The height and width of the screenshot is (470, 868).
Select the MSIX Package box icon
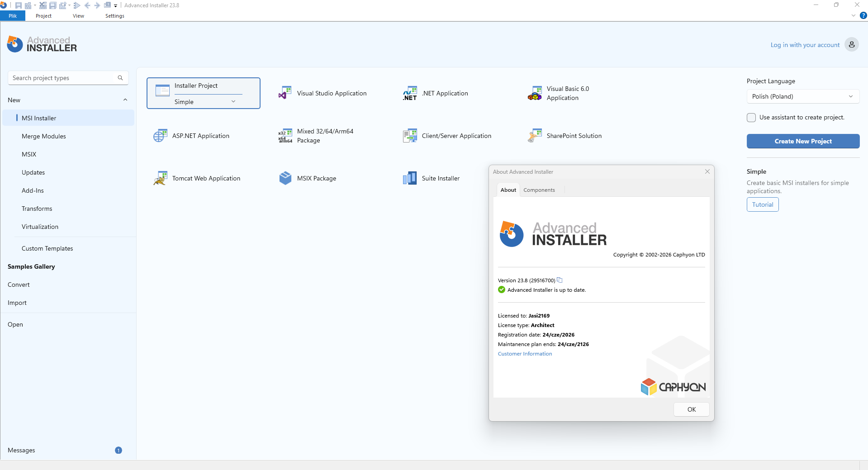(285, 178)
